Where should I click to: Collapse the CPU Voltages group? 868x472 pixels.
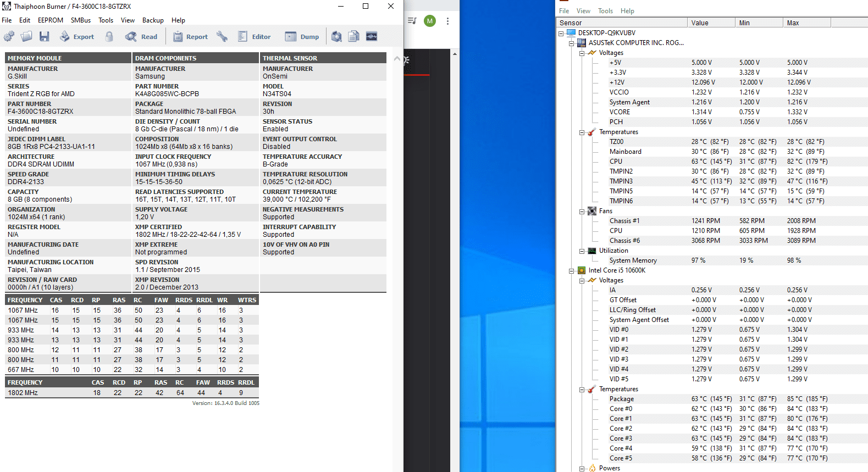(x=582, y=280)
